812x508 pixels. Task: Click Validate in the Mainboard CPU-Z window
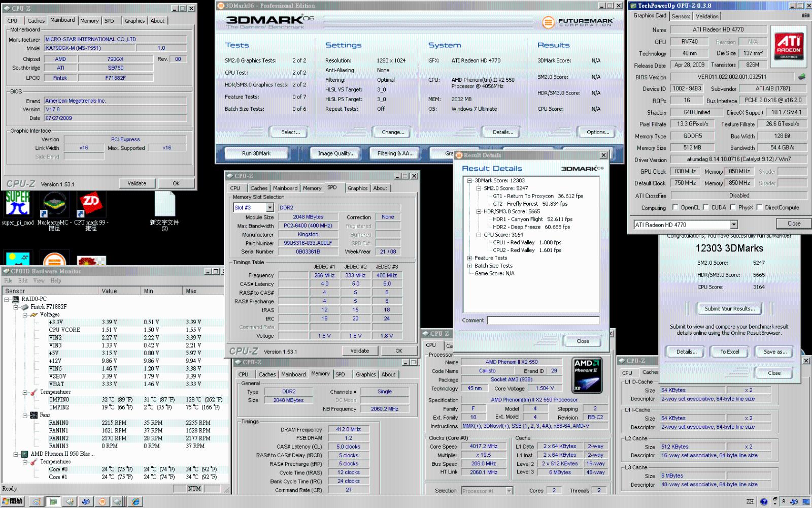click(x=137, y=183)
